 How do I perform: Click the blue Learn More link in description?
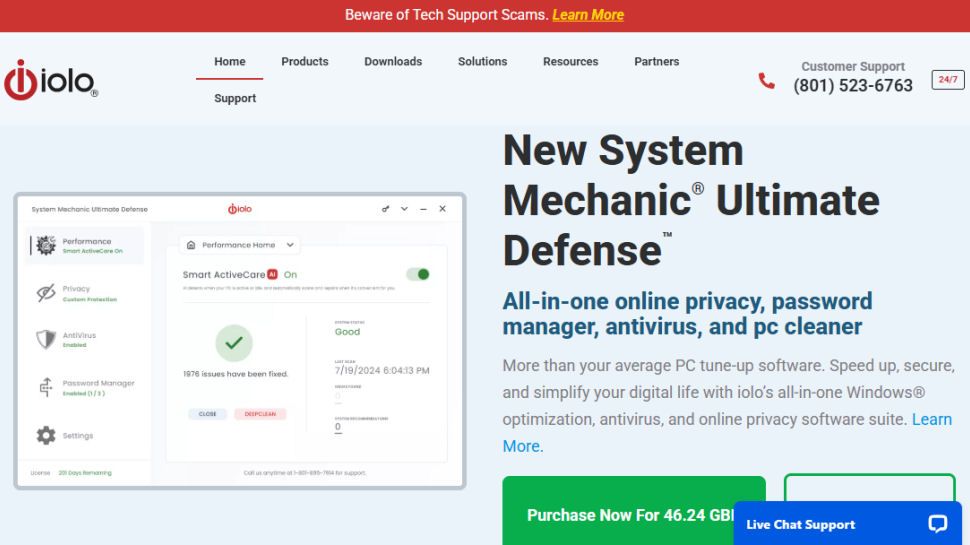pos(932,419)
